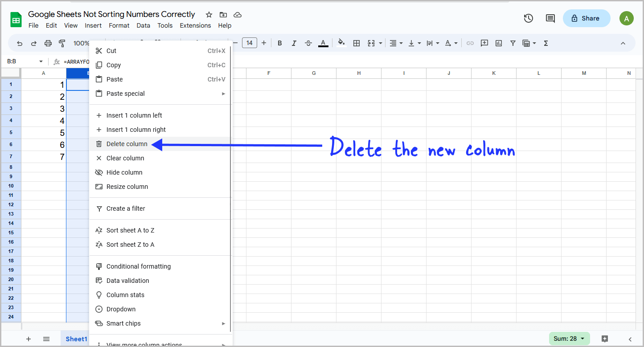Open horizontal align dropdown
Image resolution: width=644 pixels, height=347 pixels.
(x=396, y=43)
